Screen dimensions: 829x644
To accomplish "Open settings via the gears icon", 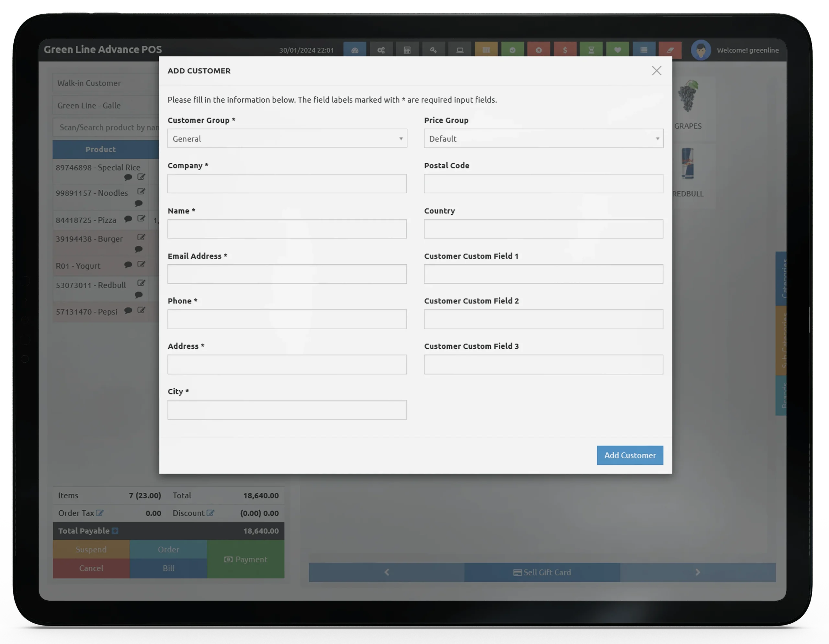I will [x=381, y=50].
